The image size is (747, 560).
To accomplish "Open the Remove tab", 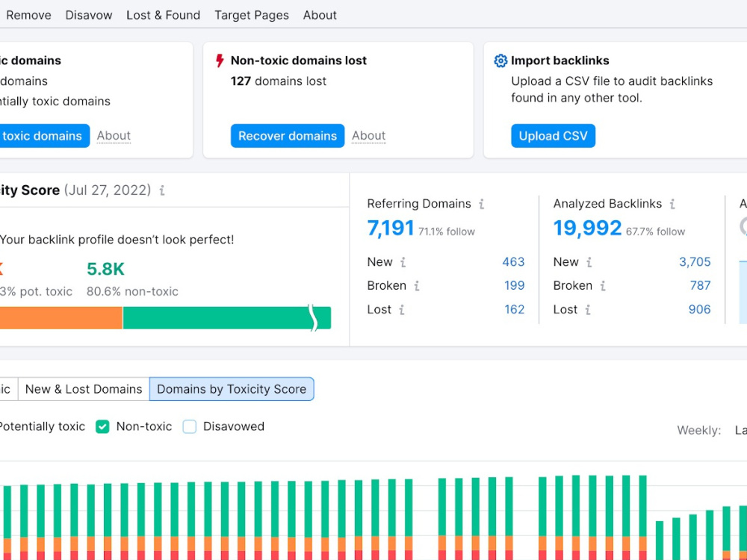I will tap(28, 15).
